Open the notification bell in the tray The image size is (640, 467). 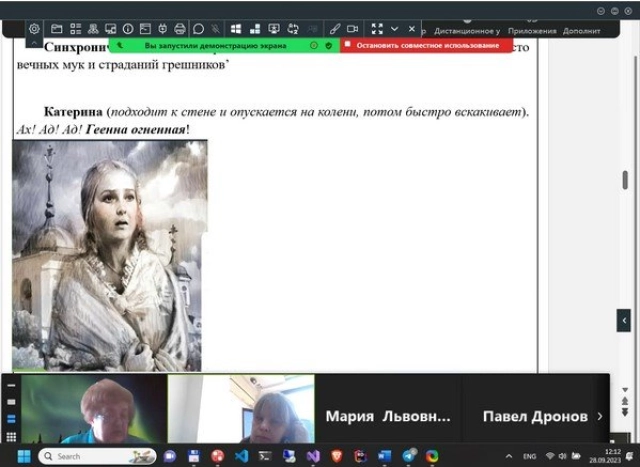click(x=629, y=456)
